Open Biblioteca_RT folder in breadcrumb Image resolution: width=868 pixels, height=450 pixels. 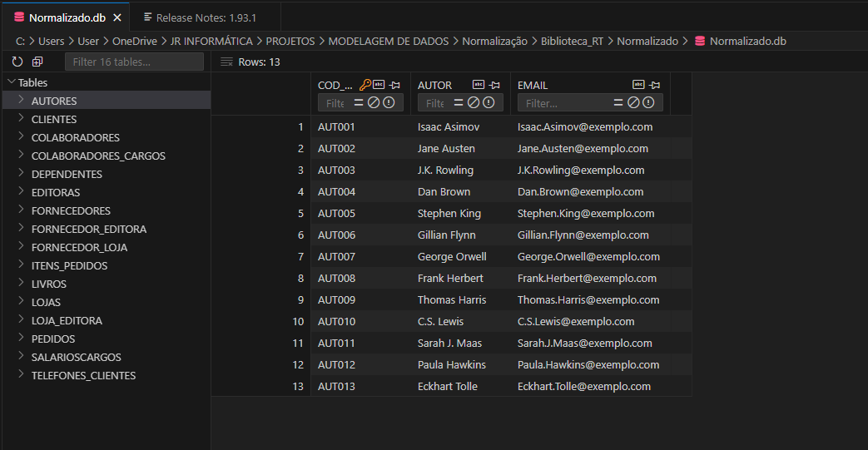(x=572, y=41)
